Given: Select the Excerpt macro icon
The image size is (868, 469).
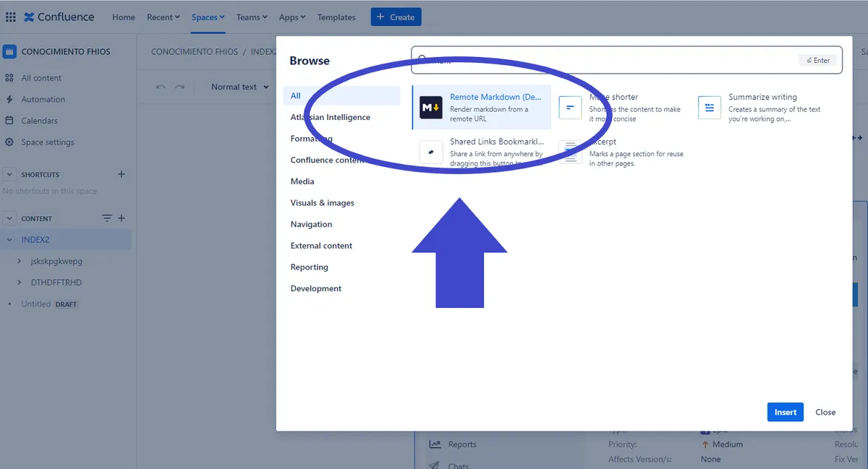Looking at the screenshot, I should [570, 152].
